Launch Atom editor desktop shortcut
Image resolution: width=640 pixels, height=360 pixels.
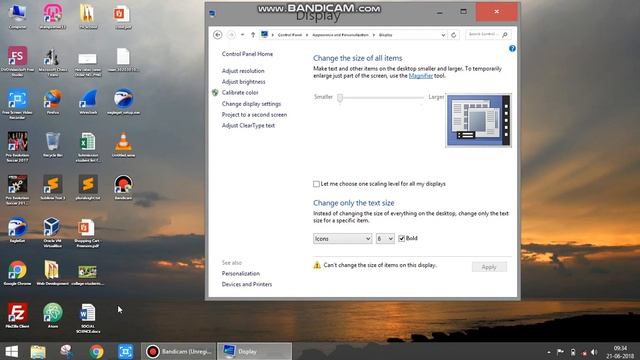53,316
